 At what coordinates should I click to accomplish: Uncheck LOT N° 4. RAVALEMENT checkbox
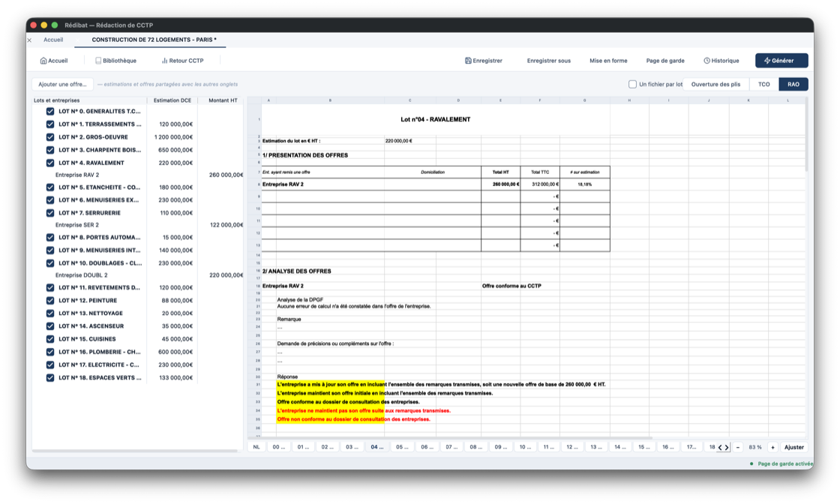50,163
